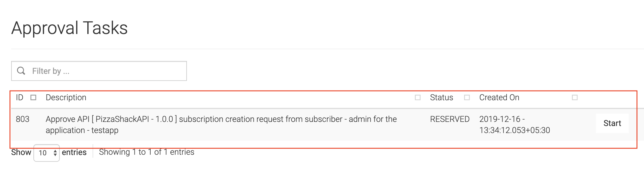Toggle the checkbox beside the ID header
This screenshot has width=644, height=177.
(33, 98)
